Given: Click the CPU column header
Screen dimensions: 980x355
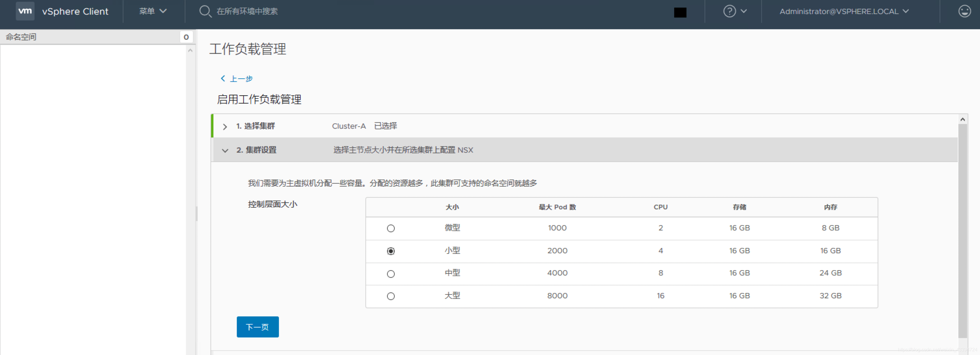Looking at the screenshot, I should 661,207.
